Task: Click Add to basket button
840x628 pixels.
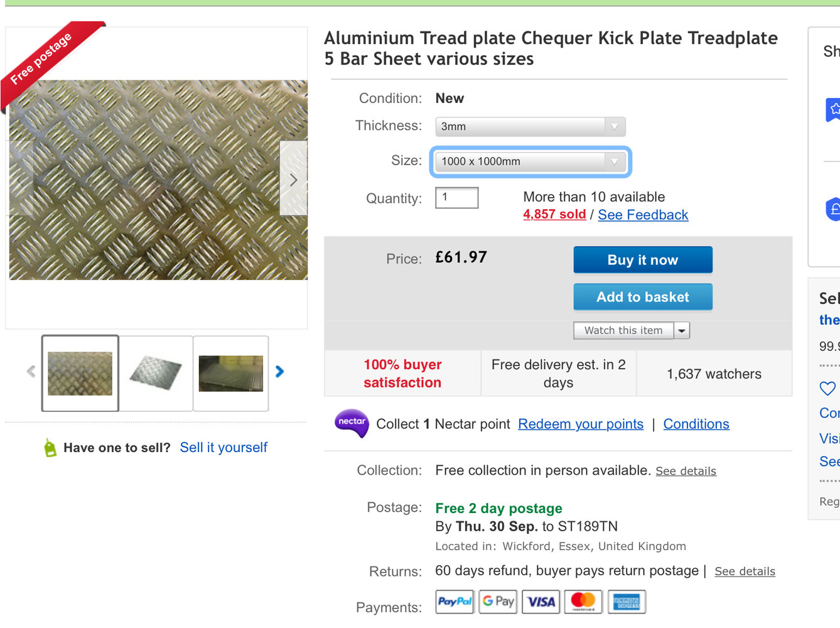Action: click(x=642, y=297)
